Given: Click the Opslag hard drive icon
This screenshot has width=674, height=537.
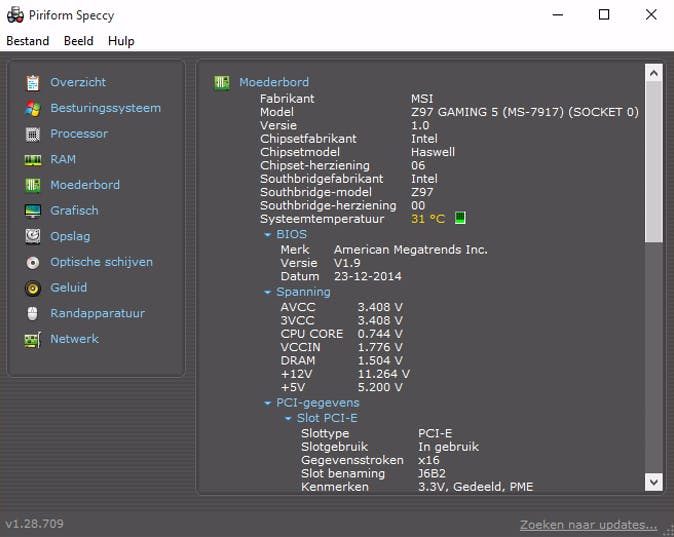Looking at the screenshot, I should pyautogui.click(x=33, y=236).
